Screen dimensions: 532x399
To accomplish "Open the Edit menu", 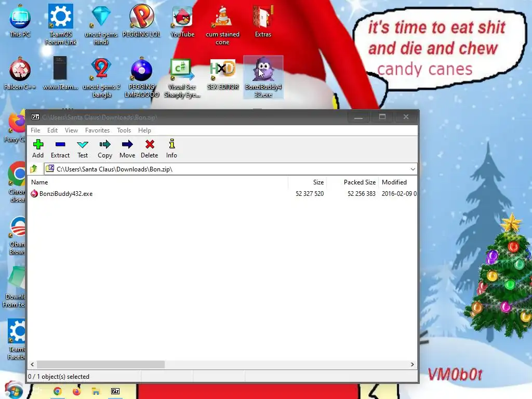I will pyautogui.click(x=52, y=130).
